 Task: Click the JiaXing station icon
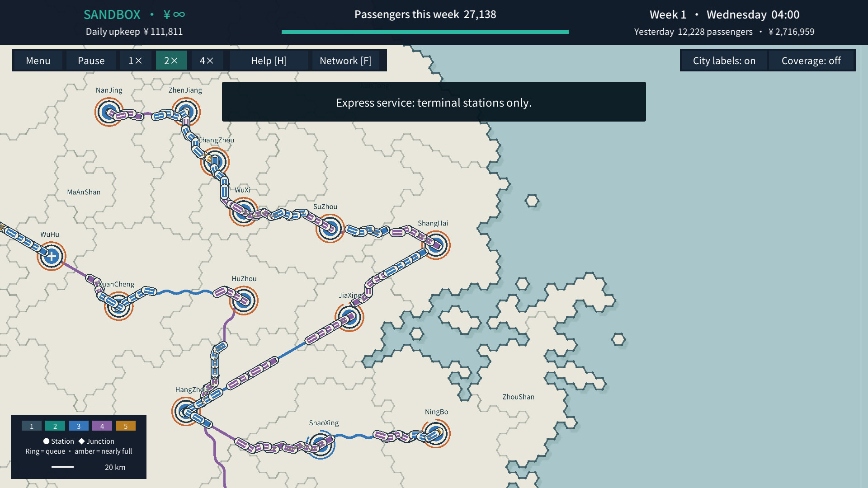click(349, 317)
